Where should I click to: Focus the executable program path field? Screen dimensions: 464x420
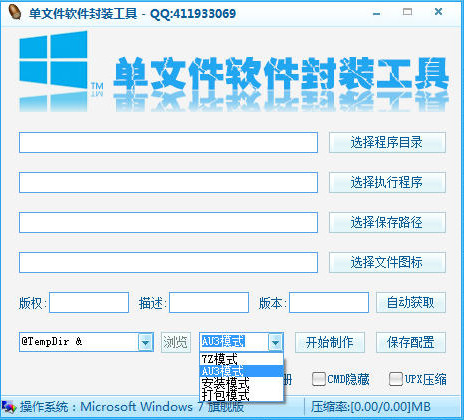tap(168, 182)
